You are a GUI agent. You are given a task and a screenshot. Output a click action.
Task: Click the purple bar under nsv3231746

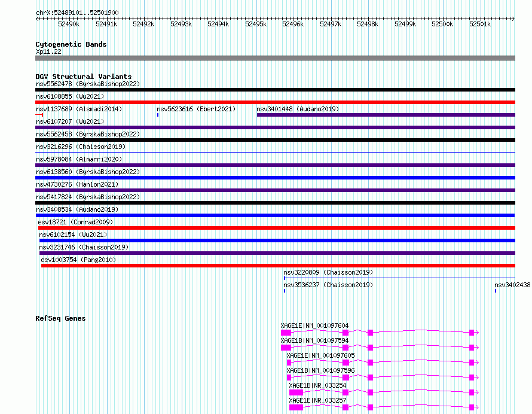(277, 253)
